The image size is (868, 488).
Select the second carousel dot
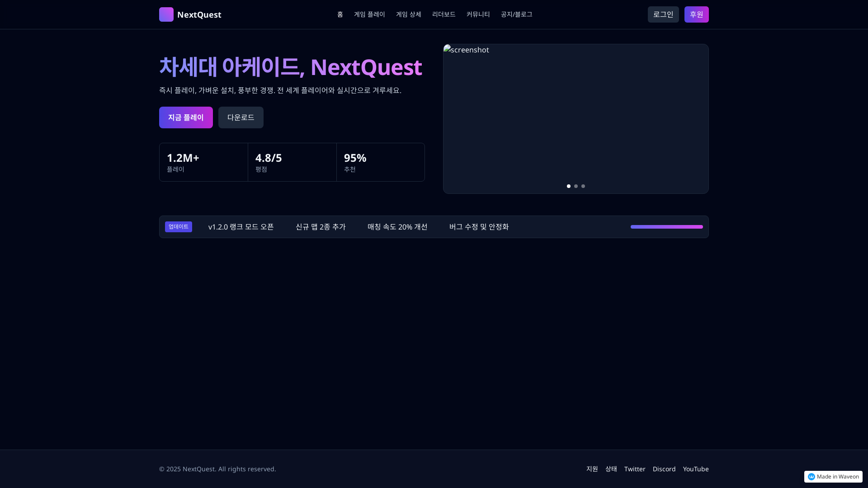[576, 186]
